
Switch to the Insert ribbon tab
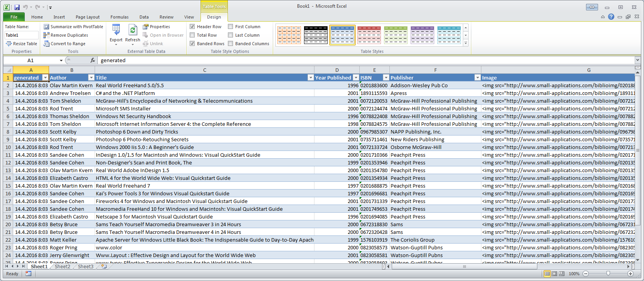click(59, 17)
